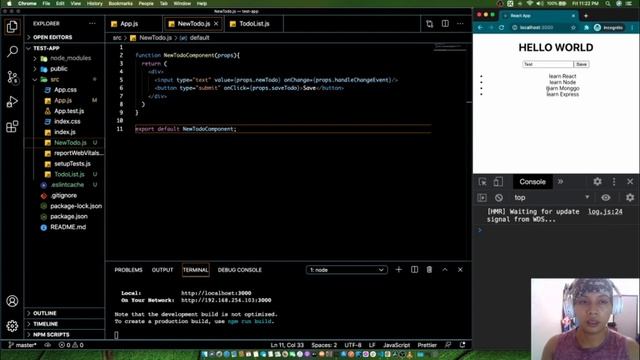The width and height of the screenshot is (640, 360).
Task: Close the DevTools panel
Action: [x=630, y=182]
